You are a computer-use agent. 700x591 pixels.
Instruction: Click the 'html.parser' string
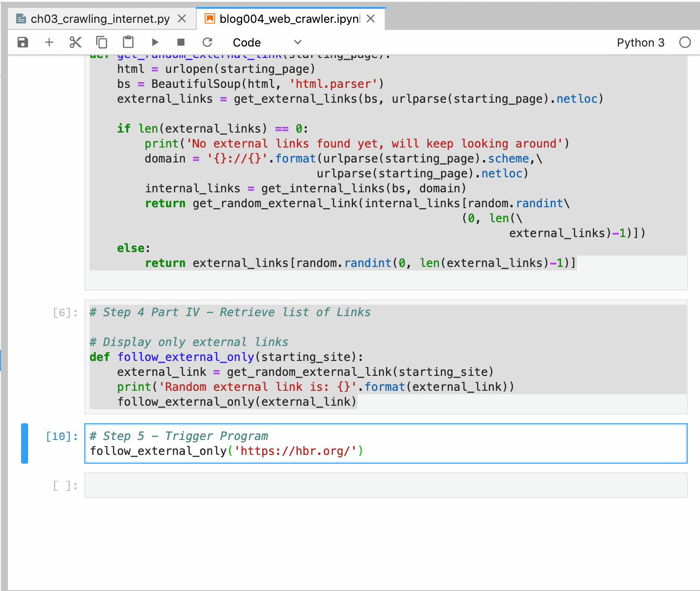coord(333,84)
